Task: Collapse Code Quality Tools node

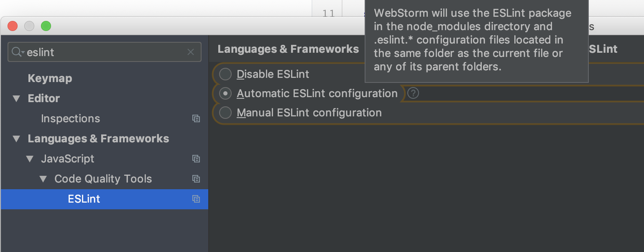Action: pos(43,179)
